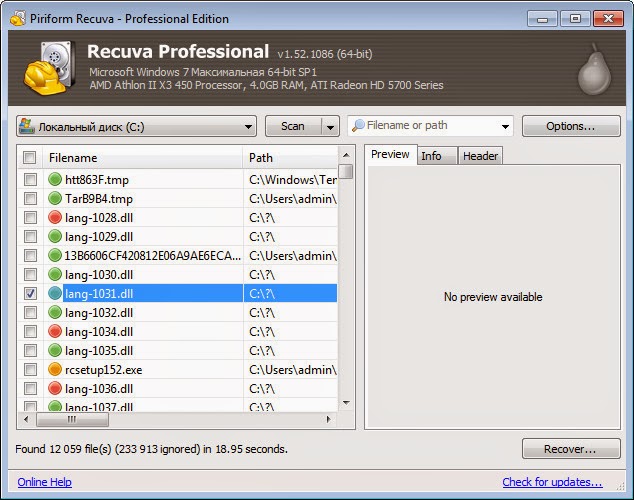Start a scan with the Scan button

pyautogui.click(x=293, y=126)
